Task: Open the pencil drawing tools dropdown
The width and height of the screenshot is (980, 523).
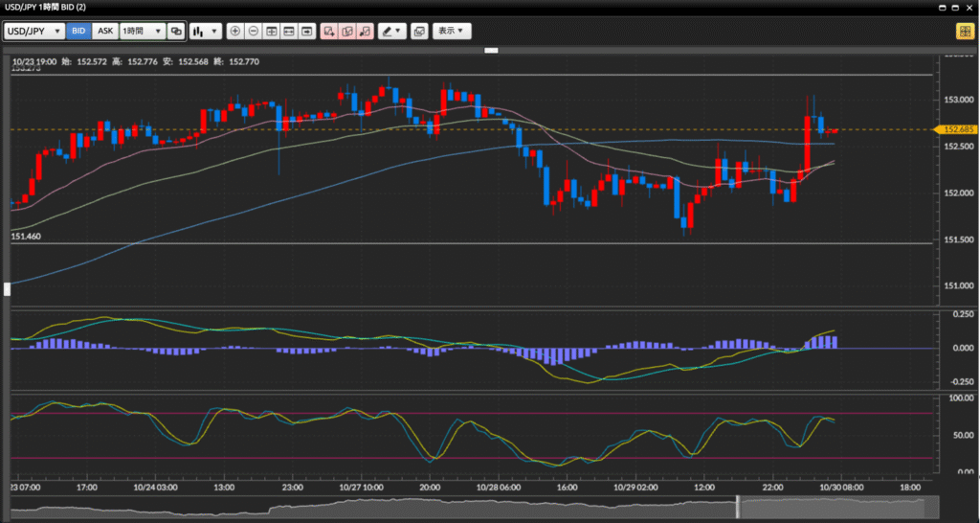Action: pos(392,31)
